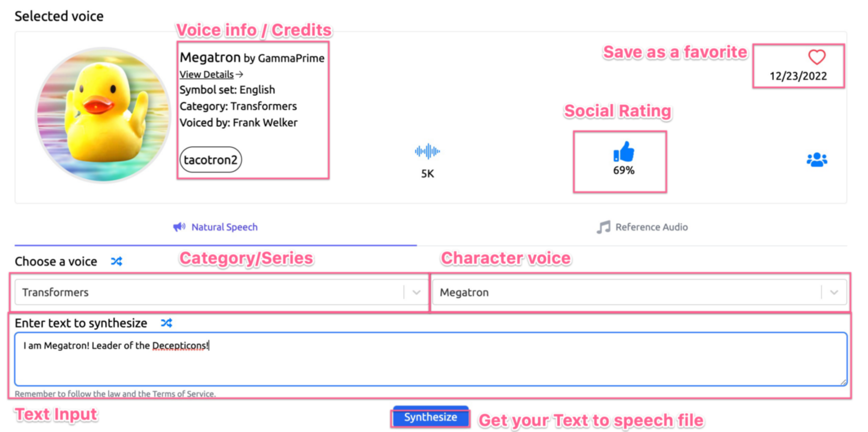Click the Megatron character voice field

click(x=625, y=293)
